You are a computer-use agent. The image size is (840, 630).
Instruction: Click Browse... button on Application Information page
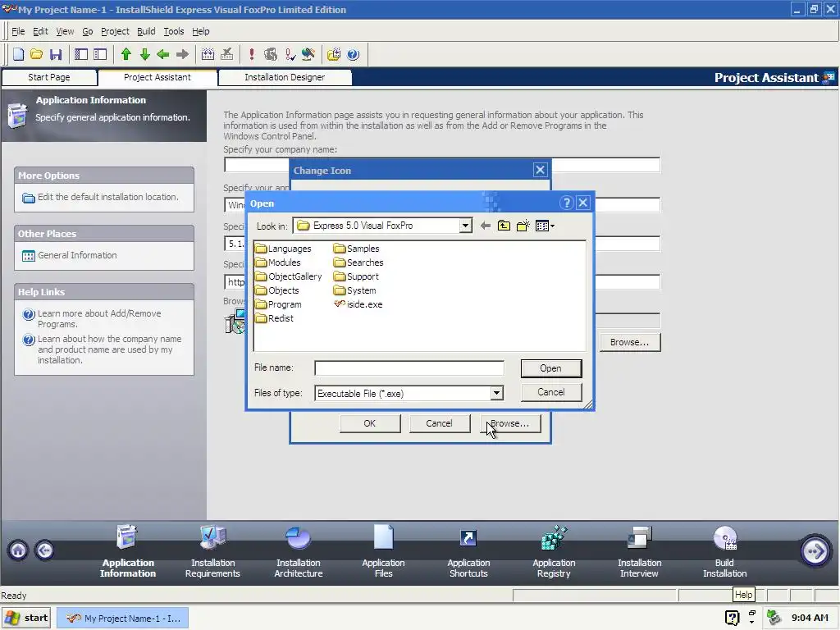629,342
